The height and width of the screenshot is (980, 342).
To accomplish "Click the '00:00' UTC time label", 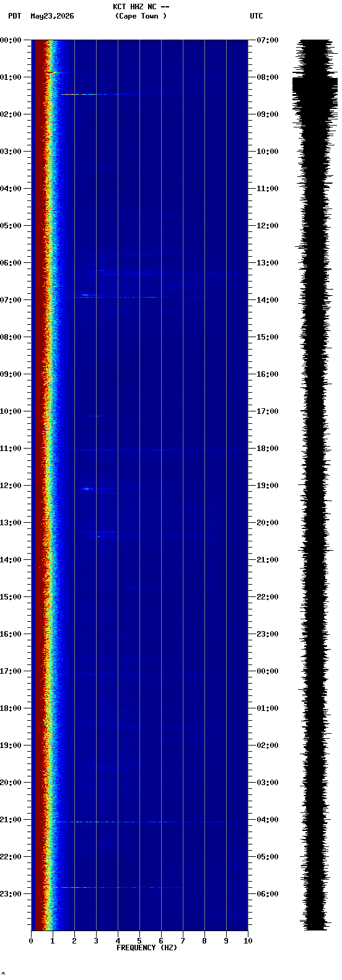I will (268, 671).
